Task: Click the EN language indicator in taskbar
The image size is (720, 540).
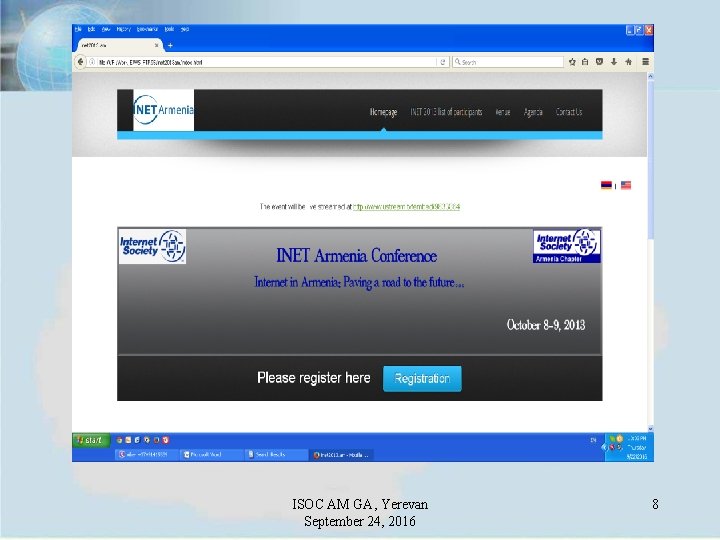Action: click(x=593, y=440)
